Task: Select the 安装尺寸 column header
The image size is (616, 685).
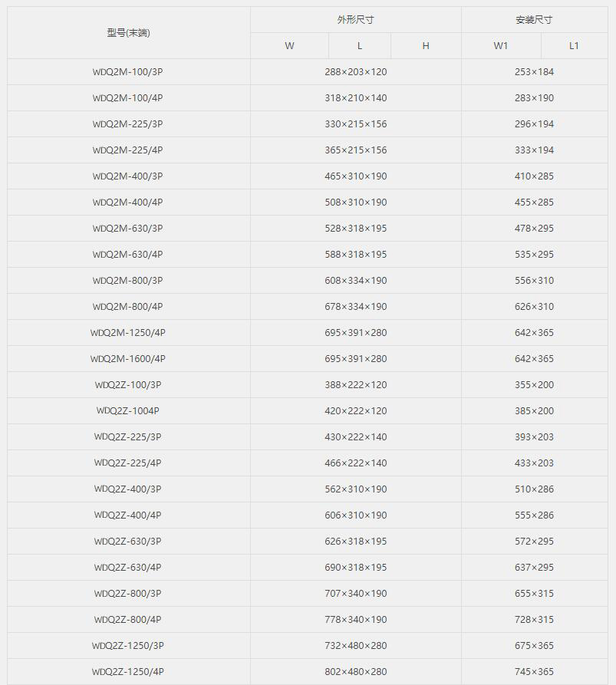Action: 535,20
